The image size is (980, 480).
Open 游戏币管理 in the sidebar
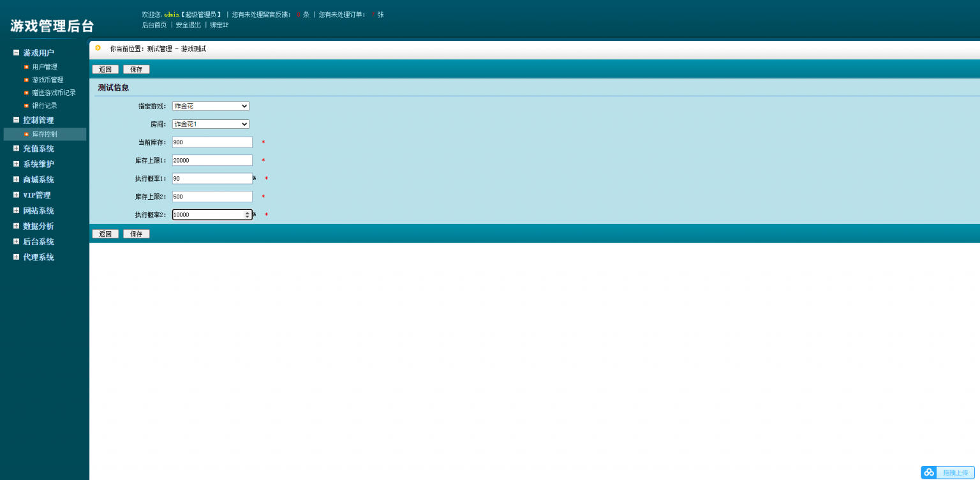[x=48, y=80]
